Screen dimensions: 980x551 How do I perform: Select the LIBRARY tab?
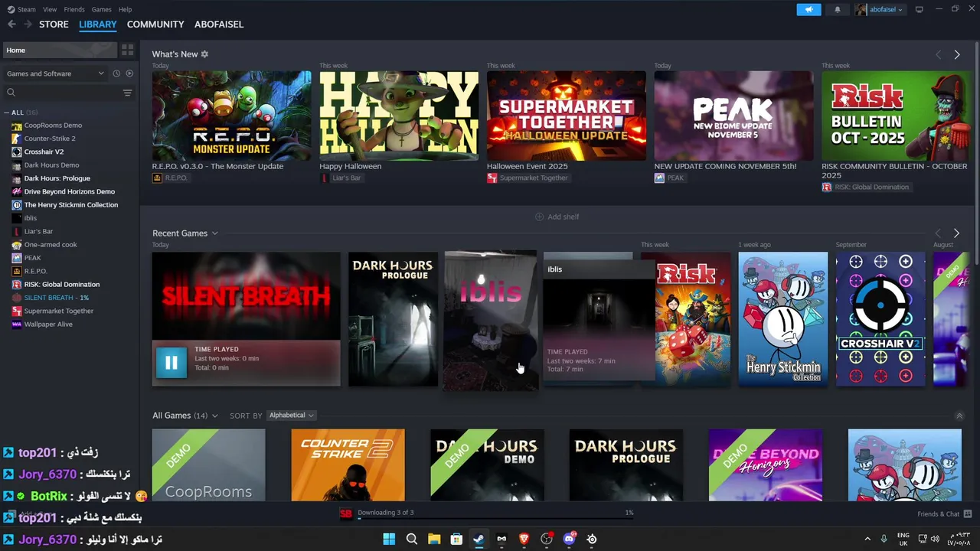point(98,24)
